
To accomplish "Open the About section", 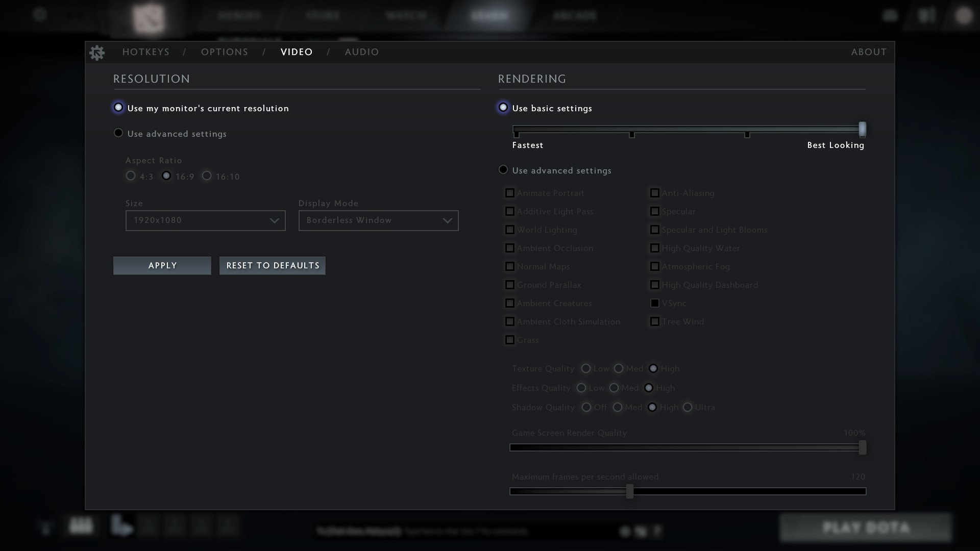I will click(x=869, y=52).
